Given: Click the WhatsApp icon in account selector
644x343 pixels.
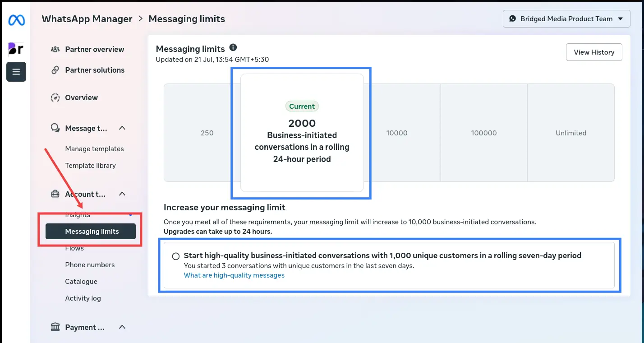Looking at the screenshot, I should pos(512,19).
